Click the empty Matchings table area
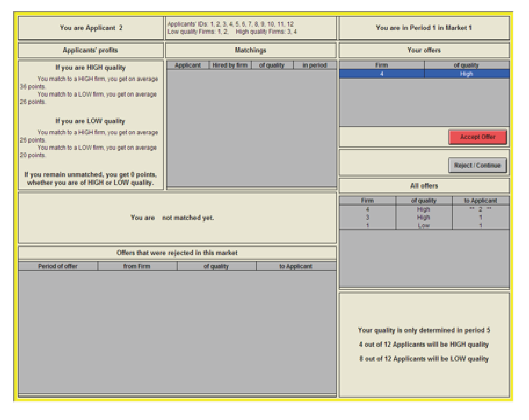 pyautogui.click(x=251, y=128)
